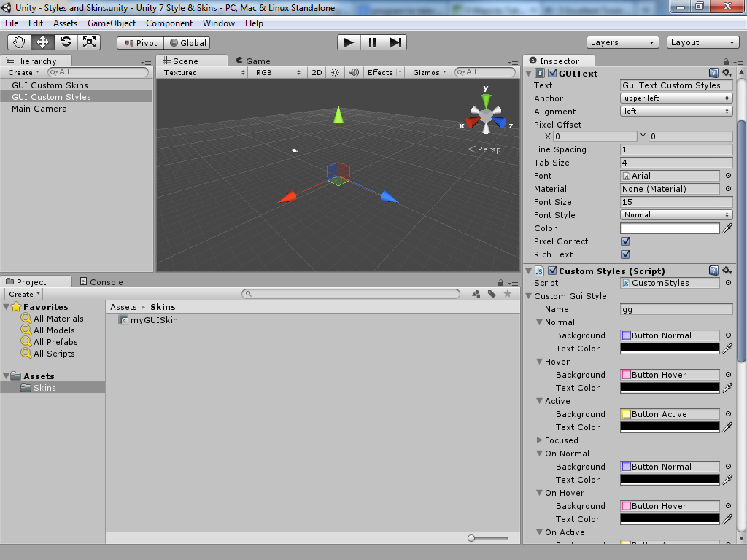Click the favorites star icon in Project

click(508, 294)
